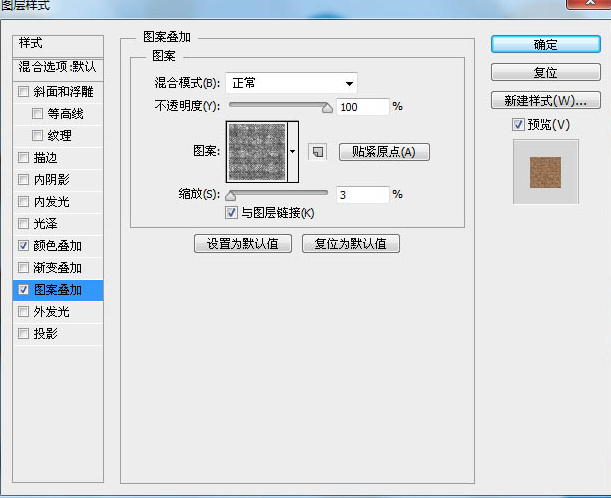Open the 混合模式 dropdown showing 正常
This screenshot has height=498, width=611.
291,83
